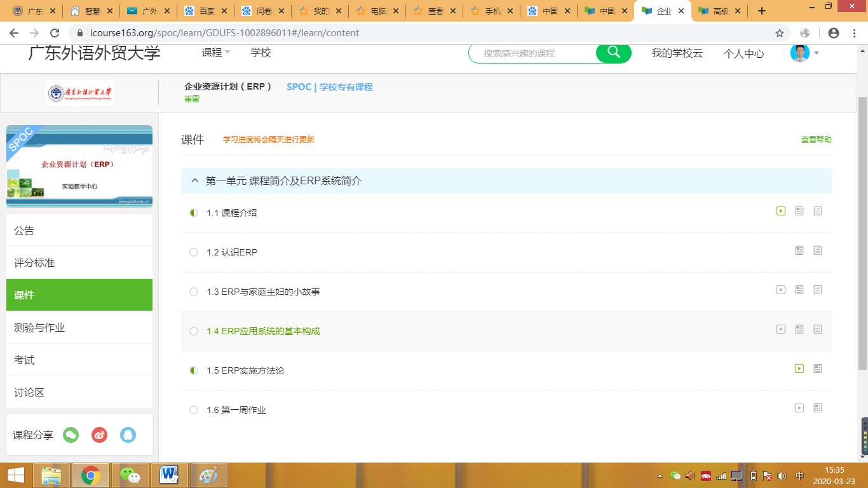
Task: Click the rightmost document icon in row 1.2 认识ERP
Action: click(818, 250)
